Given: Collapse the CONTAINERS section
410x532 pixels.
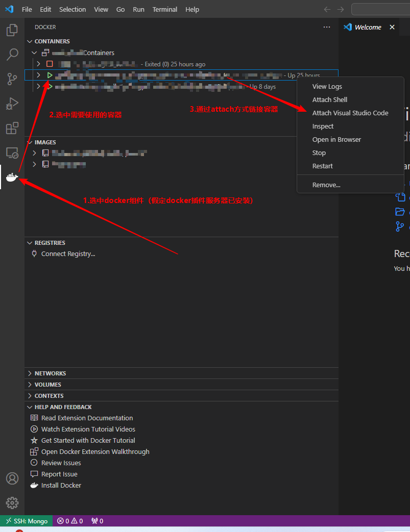Looking at the screenshot, I should click(x=30, y=41).
